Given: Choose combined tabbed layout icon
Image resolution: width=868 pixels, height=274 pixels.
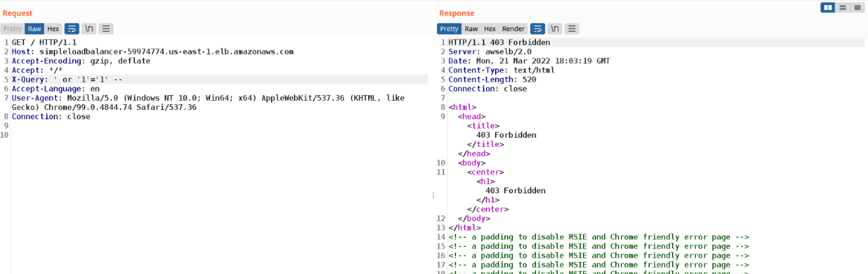Looking at the screenshot, I should click(857, 7).
